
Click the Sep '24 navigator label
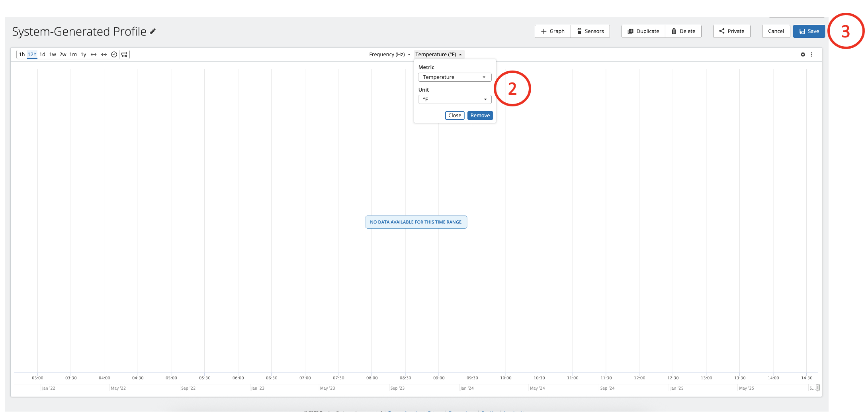(x=607, y=388)
